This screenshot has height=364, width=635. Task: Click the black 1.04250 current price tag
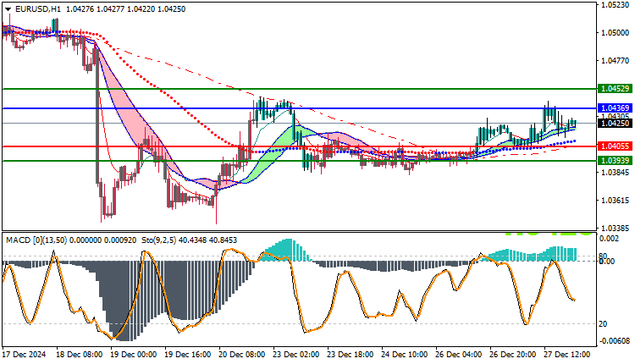coord(615,124)
